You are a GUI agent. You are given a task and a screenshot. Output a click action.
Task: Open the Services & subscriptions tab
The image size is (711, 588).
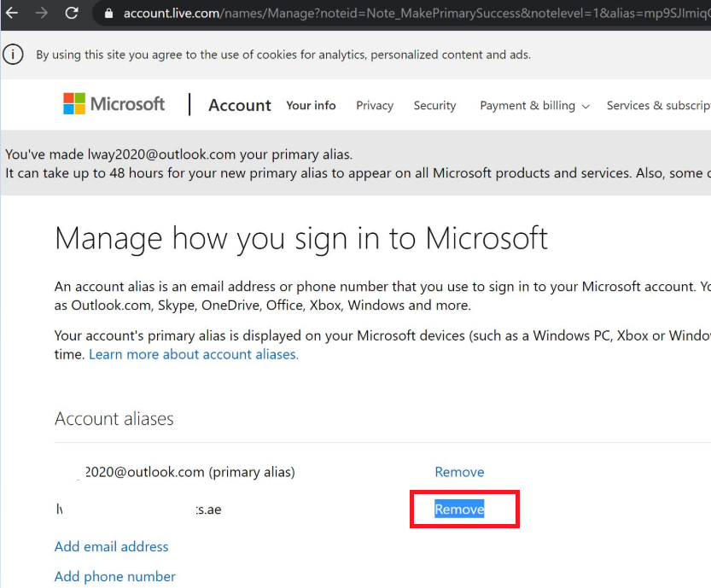coord(658,105)
